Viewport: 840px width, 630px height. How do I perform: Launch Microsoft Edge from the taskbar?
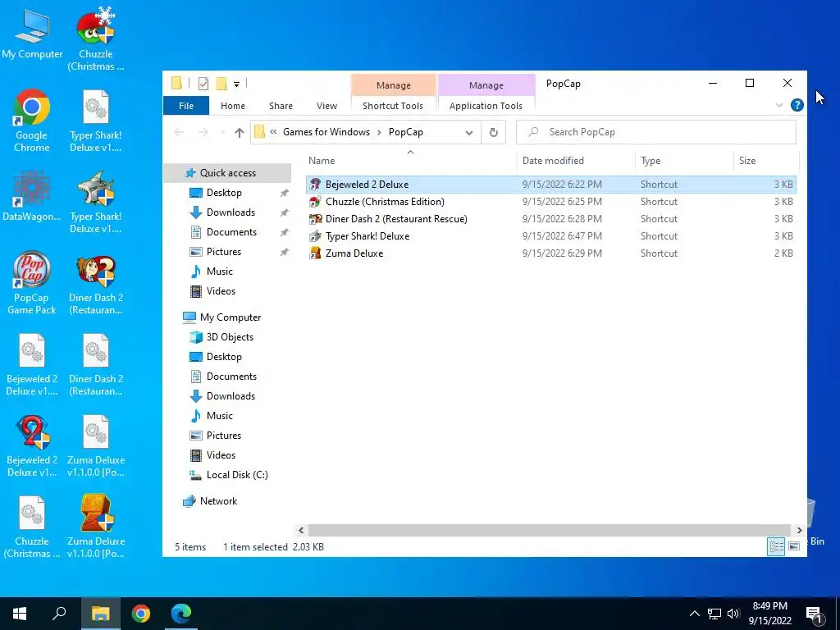click(x=181, y=614)
